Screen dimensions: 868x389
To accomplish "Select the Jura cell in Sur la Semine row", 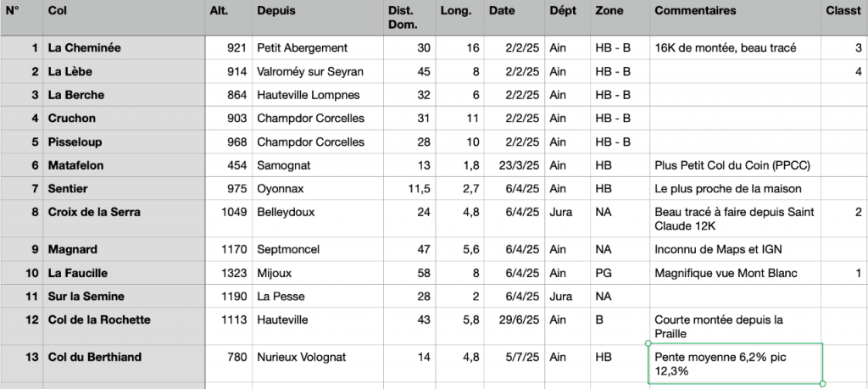I will point(567,296).
